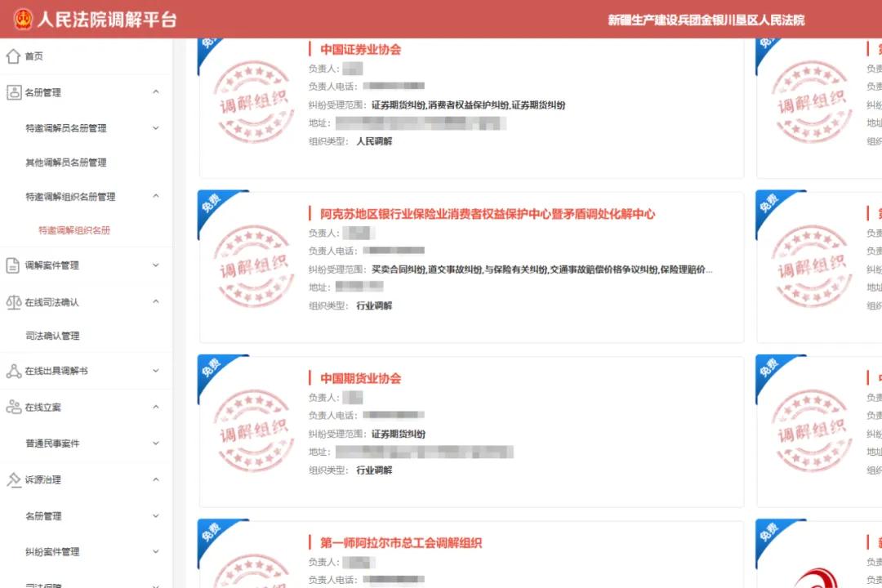Screen dimensions: 882x588
Task: Click the scales icon for 在线司法确认
Action: [x=14, y=302]
